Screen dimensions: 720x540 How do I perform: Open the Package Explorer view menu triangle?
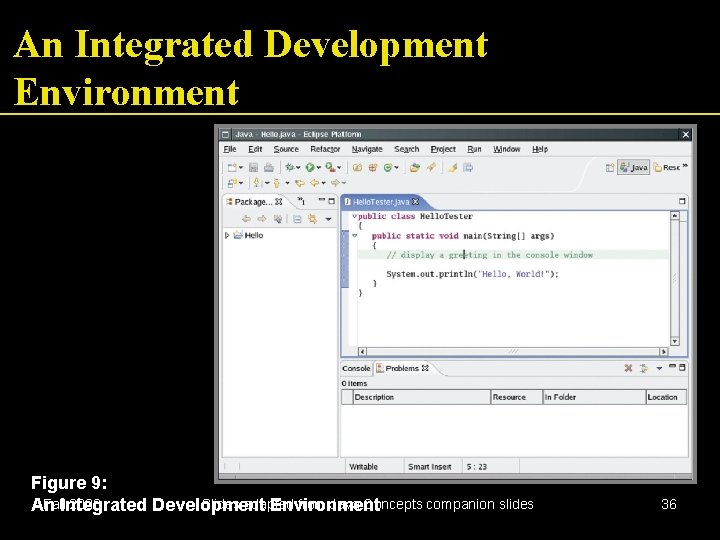[328, 219]
